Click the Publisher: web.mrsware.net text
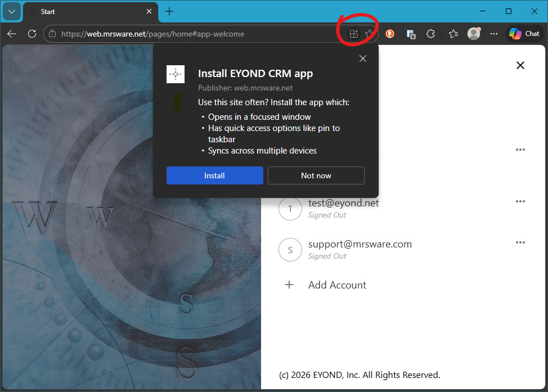 click(x=245, y=88)
